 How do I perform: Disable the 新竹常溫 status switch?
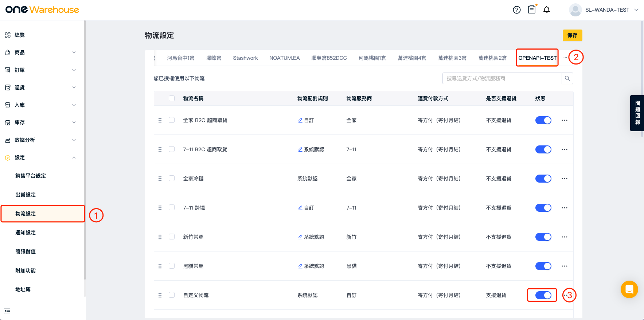[x=543, y=237]
